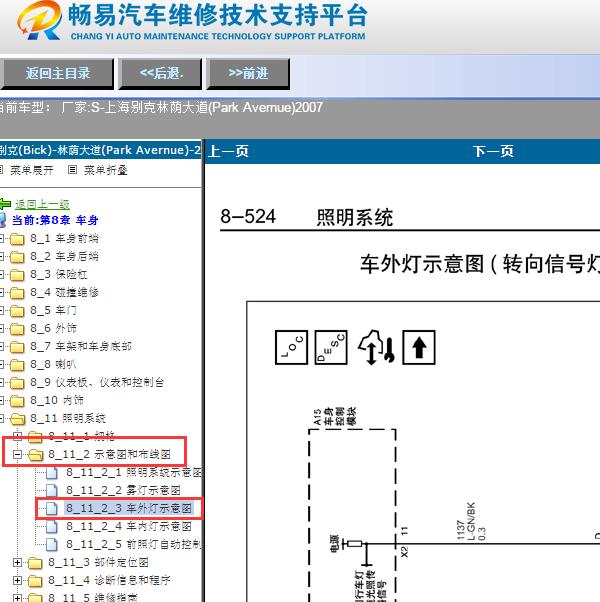The image size is (600, 602).
Task: Open 8_11_2_3 车外灯示意图 document
Action: click(129, 508)
